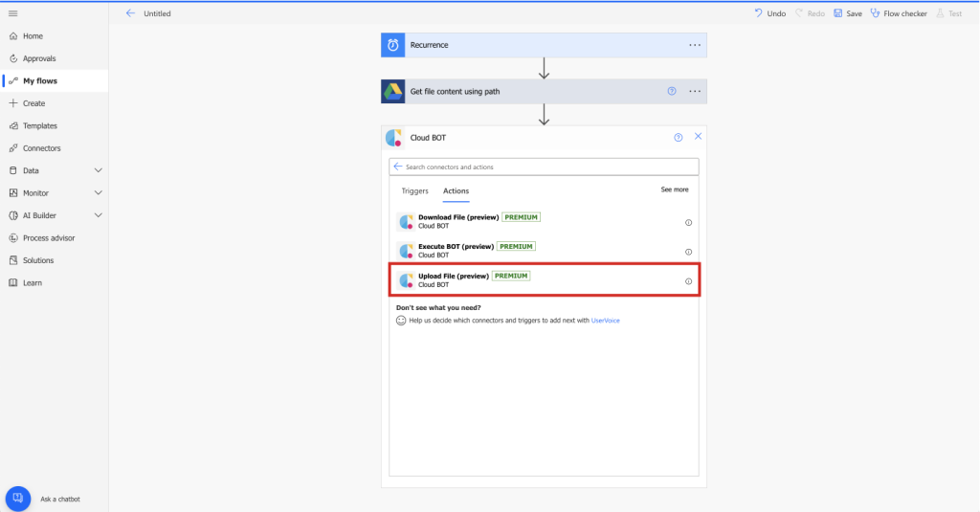Close the Cloud BOT action panel
The image size is (980, 512).
tap(698, 136)
